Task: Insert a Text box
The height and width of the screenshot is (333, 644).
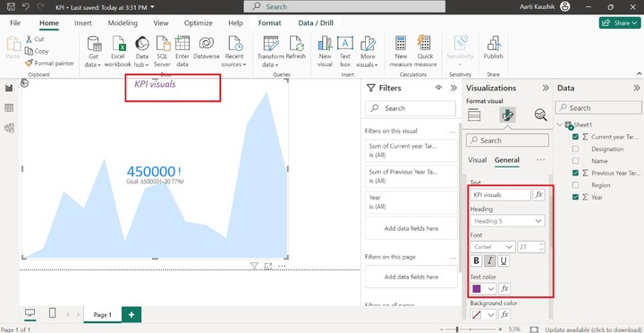Action: 345,51
